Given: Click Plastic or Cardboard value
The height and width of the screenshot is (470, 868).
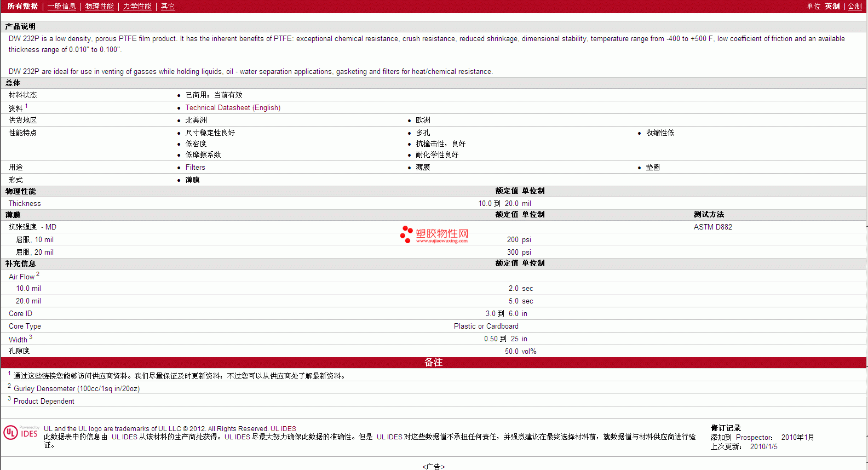Looking at the screenshot, I should click(486, 326).
